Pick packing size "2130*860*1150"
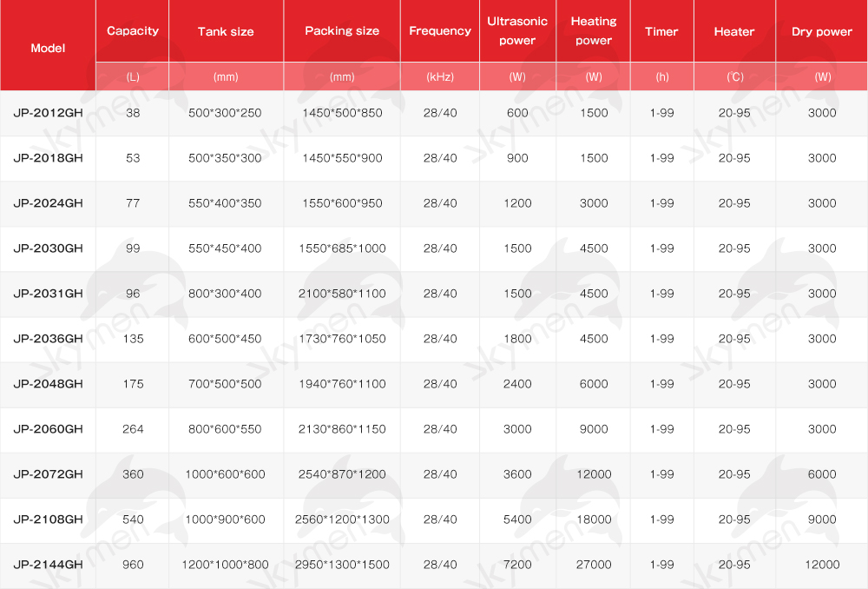The image size is (868, 589). click(x=342, y=429)
